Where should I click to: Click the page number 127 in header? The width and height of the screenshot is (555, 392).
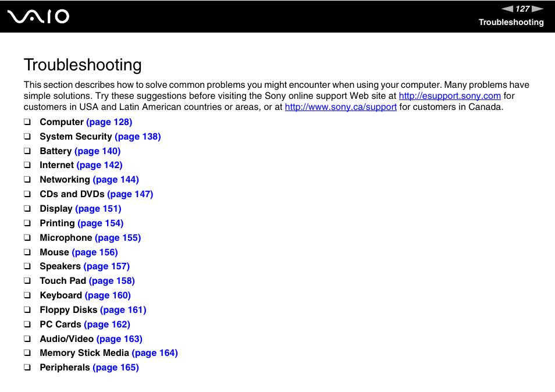point(522,9)
